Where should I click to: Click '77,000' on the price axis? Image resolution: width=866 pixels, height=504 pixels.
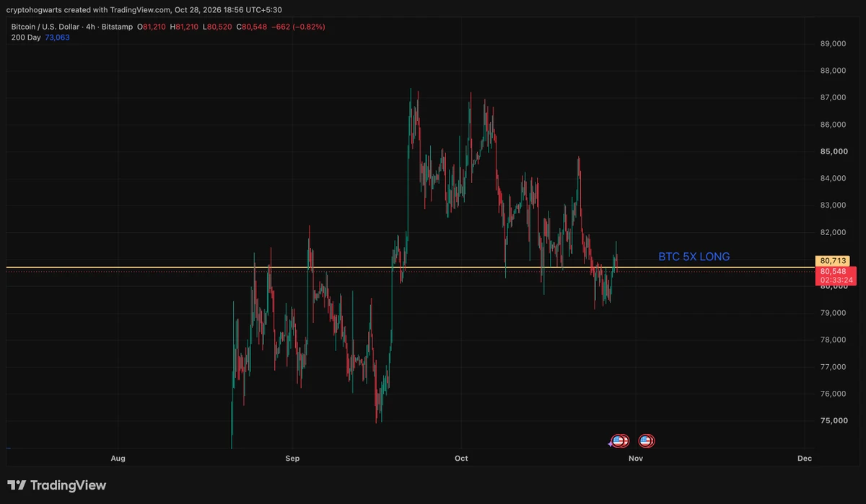[834, 367]
